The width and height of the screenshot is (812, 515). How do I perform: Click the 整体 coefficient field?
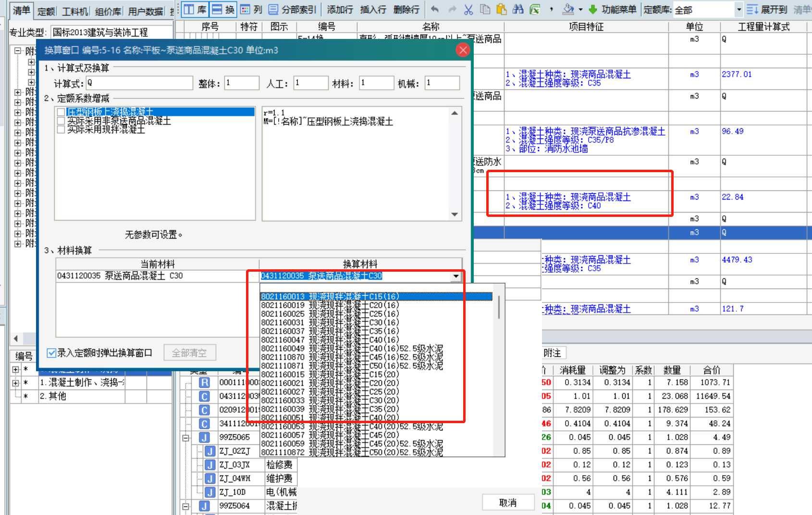pos(242,83)
